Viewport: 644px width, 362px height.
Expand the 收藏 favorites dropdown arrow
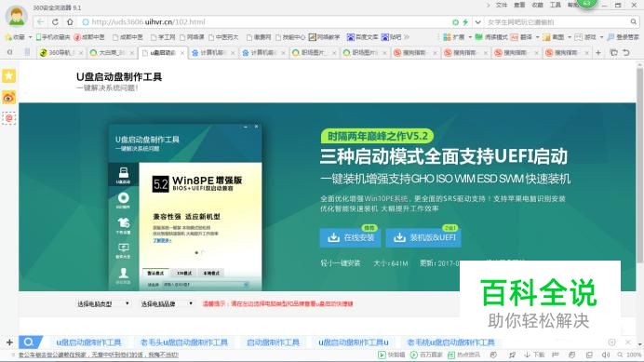30,37
